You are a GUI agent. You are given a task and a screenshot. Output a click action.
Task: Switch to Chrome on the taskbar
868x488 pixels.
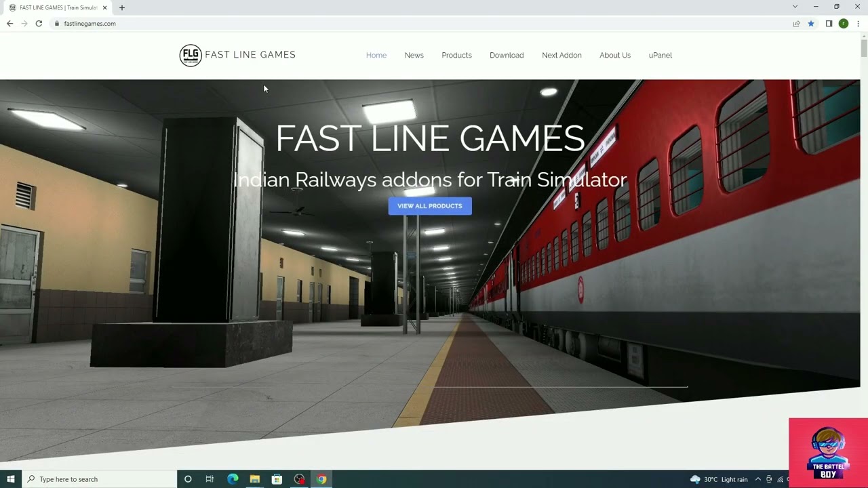tap(321, 479)
